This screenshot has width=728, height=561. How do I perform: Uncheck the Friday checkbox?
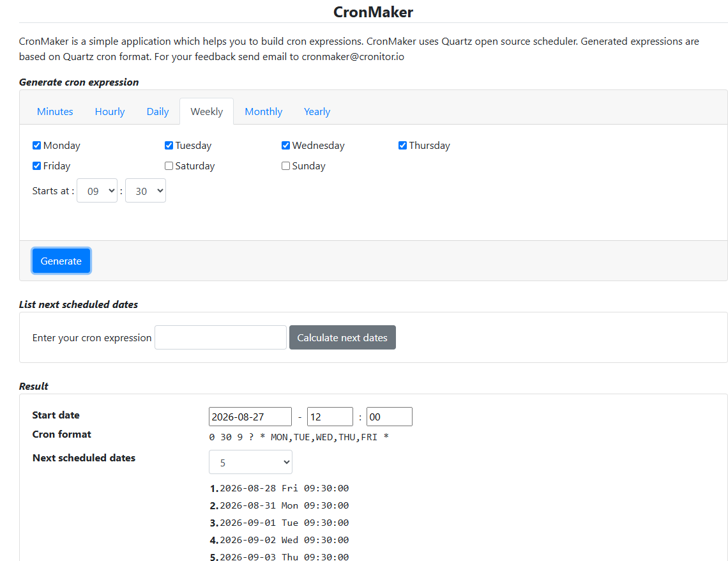point(36,165)
